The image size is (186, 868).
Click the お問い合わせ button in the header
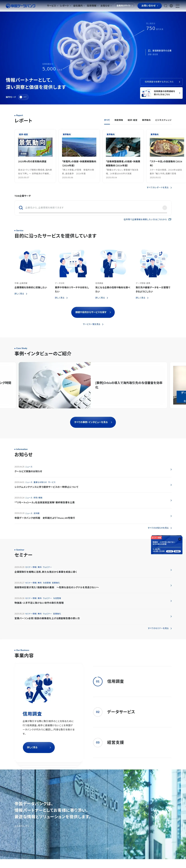tap(149, 6)
